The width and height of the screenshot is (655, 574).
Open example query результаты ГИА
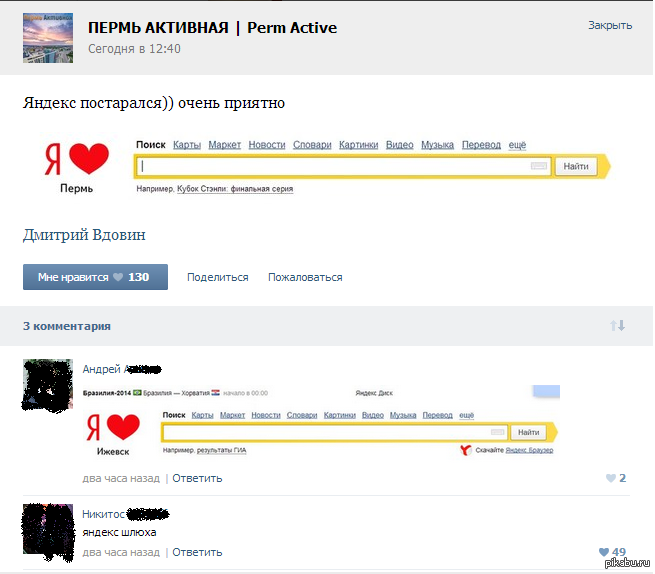(x=221, y=450)
